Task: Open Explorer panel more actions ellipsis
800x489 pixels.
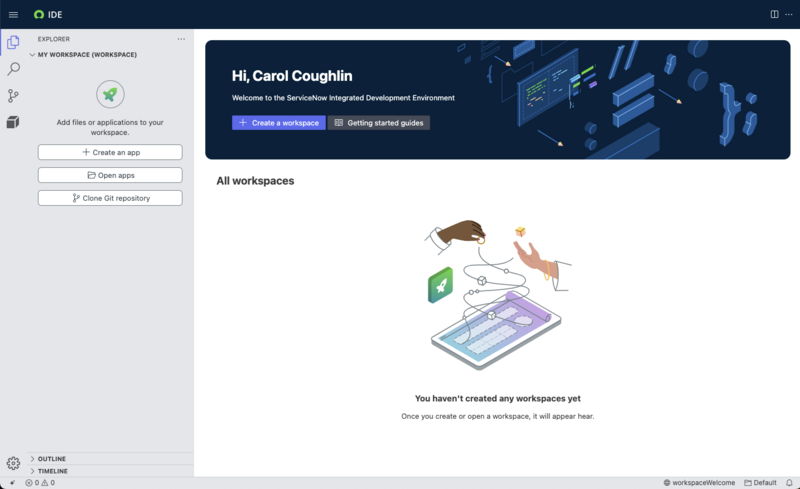Action: point(181,39)
